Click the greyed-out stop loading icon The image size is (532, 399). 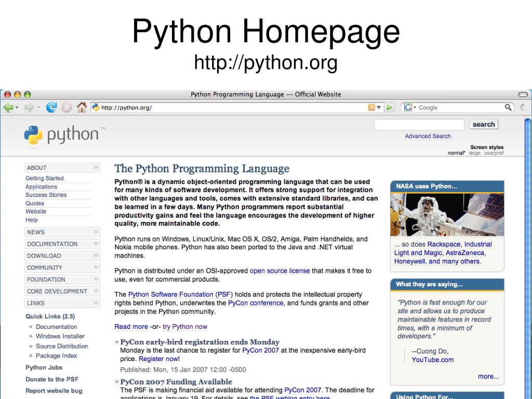pos(66,108)
